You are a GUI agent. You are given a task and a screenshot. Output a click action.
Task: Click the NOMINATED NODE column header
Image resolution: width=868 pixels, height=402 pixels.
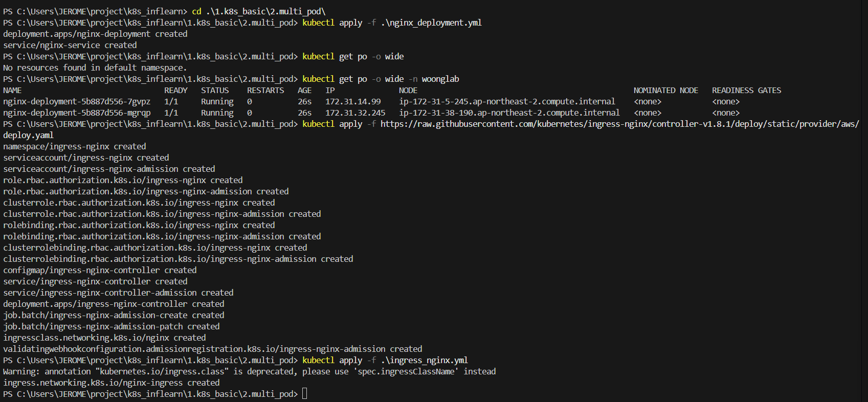pos(665,91)
